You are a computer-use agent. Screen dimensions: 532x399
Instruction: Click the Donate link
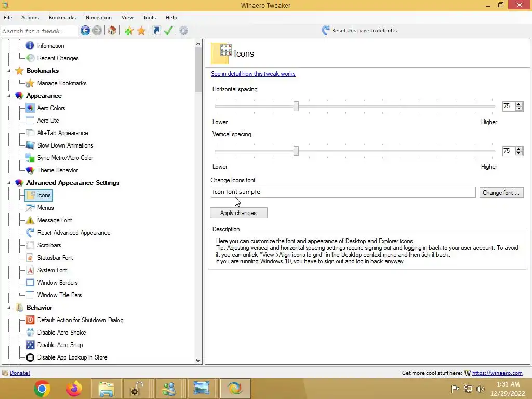(20, 373)
